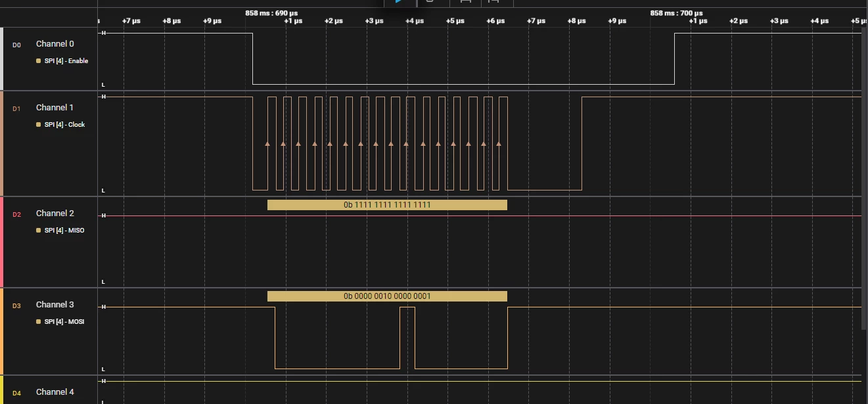
Task: Click the SPI Enable analyzer color square
Action: [x=39, y=61]
